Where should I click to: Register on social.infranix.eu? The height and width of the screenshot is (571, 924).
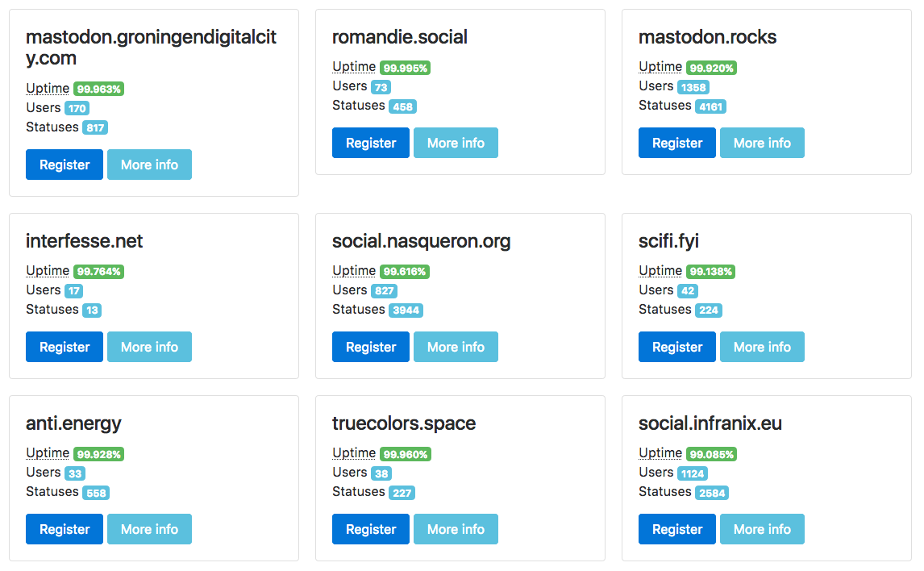(x=677, y=529)
